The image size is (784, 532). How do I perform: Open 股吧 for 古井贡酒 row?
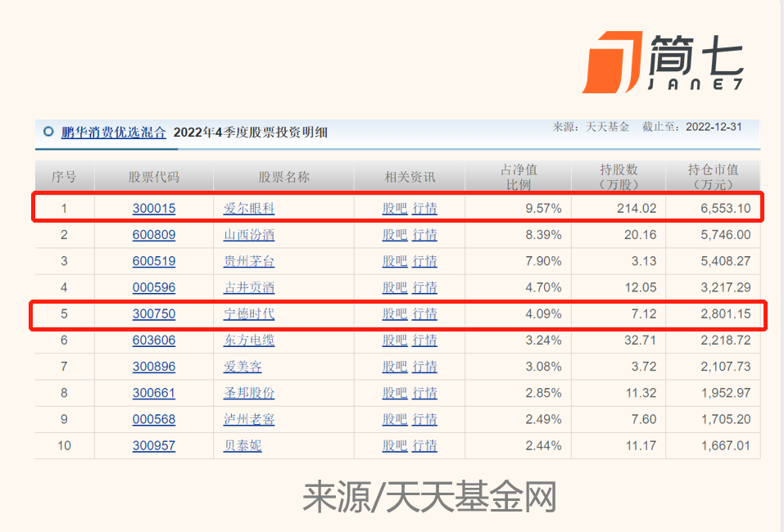pyautogui.click(x=395, y=288)
